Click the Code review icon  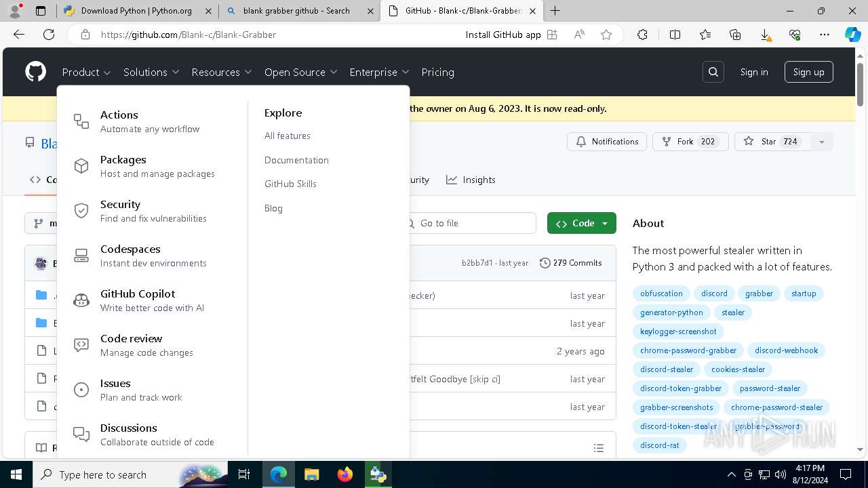tap(81, 345)
